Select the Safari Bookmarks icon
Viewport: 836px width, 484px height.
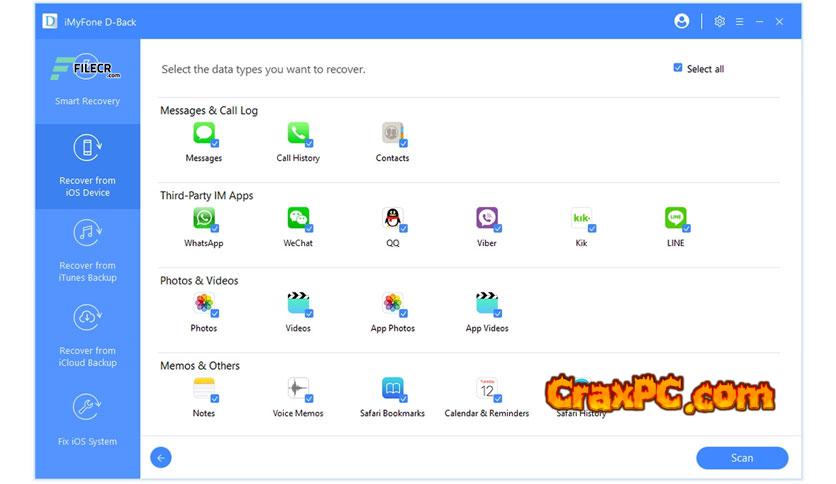pyautogui.click(x=392, y=388)
